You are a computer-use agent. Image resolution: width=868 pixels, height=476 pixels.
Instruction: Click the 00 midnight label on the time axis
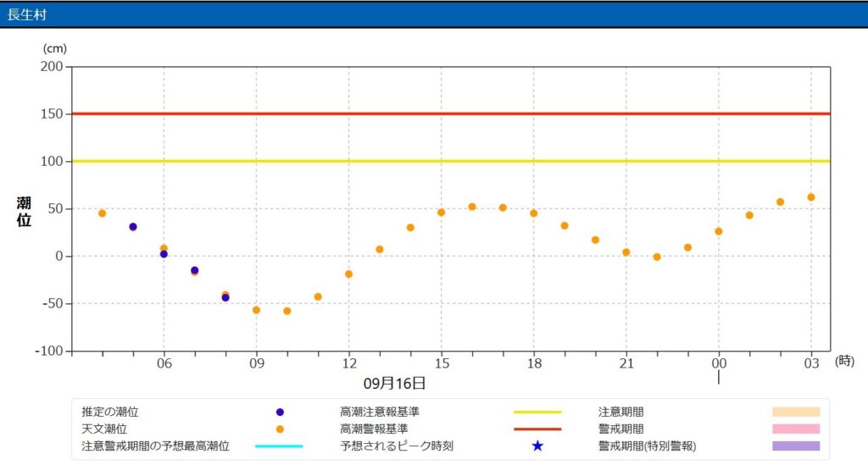(x=719, y=363)
